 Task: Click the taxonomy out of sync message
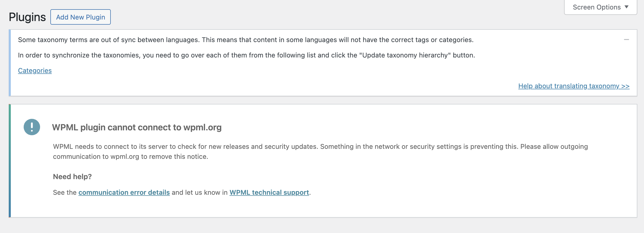pos(245,40)
